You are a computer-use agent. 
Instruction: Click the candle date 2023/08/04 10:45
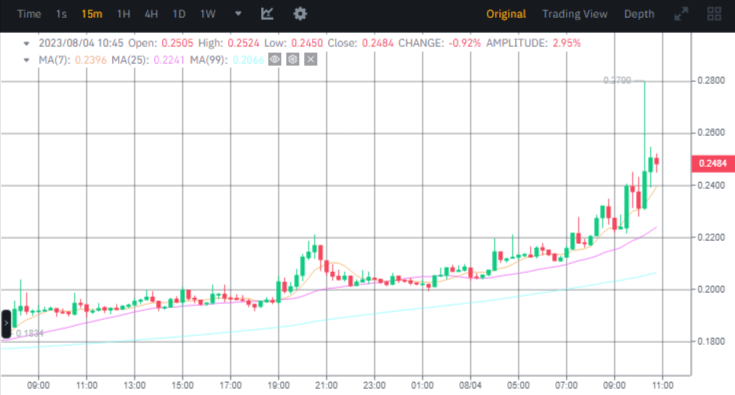81,43
